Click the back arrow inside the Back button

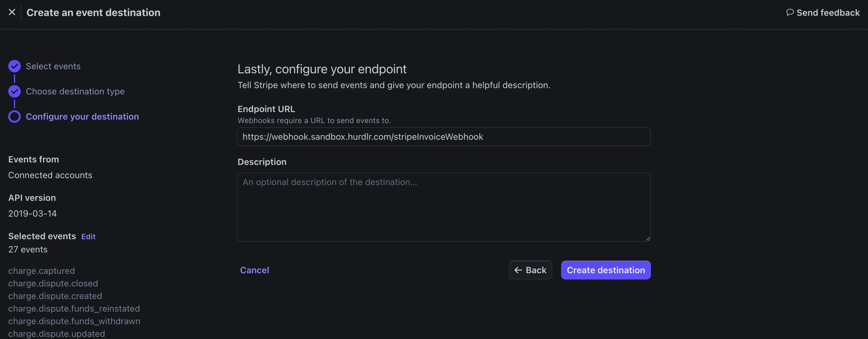[x=519, y=270]
